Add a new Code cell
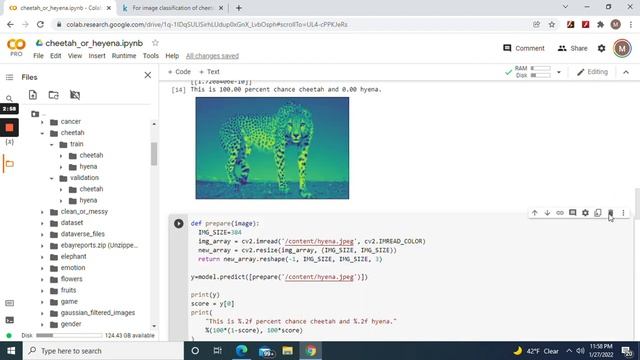 click(x=179, y=72)
